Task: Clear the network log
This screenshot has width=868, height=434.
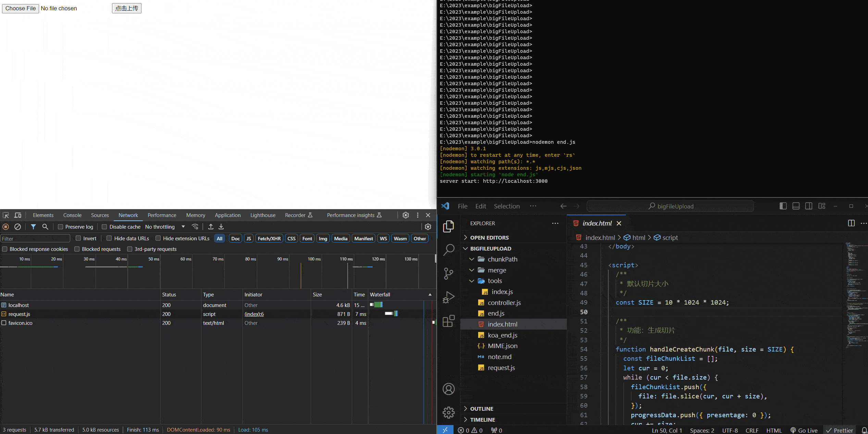Action: pyautogui.click(x=17, y=227)
